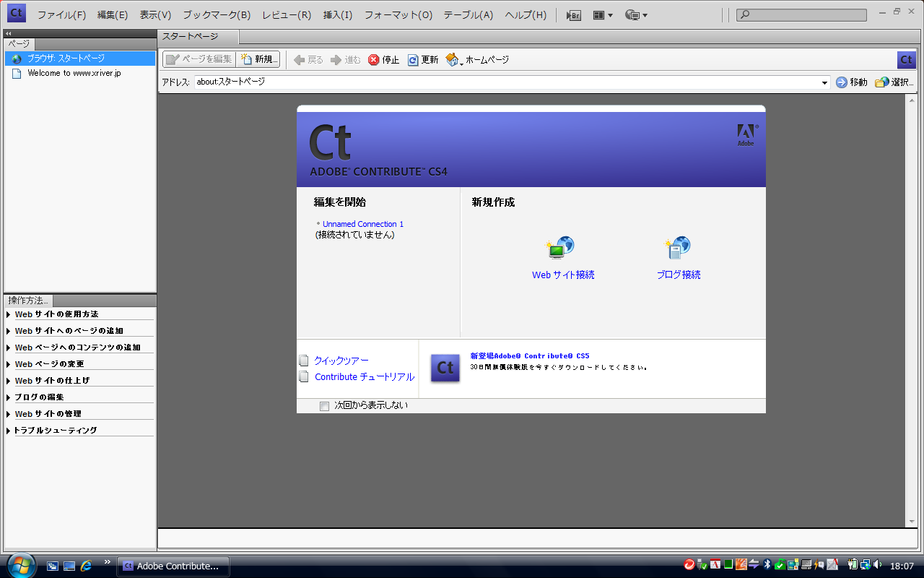
Task: Select Welcome to www.xriver.jp page item
Action: (x=74, y=73)
